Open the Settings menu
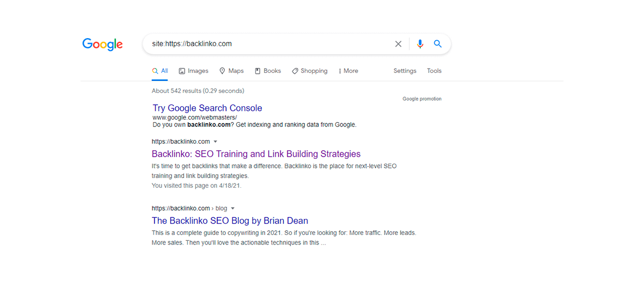644x287 pixels. click(x=405, y=71)
